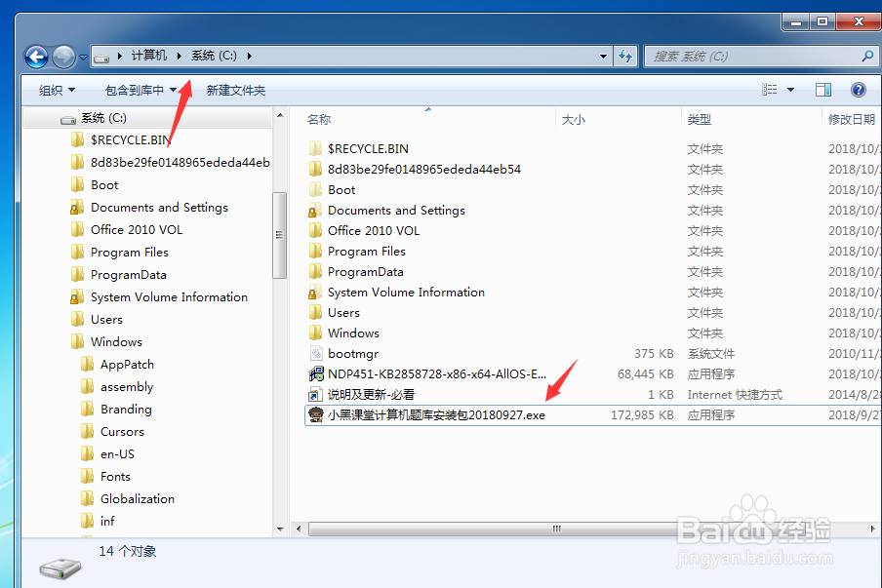Screen dimensions: 882x588
Task: Click the 说明及更新-必看 shortcut icon
Action: tap(315, 395)
